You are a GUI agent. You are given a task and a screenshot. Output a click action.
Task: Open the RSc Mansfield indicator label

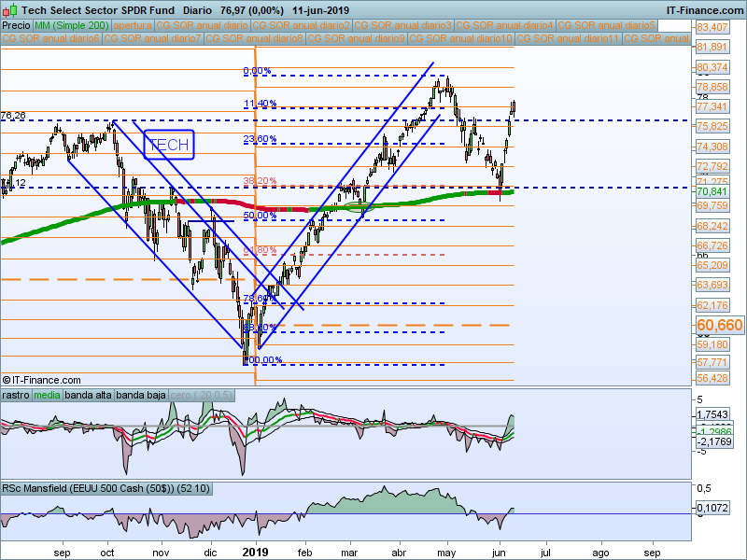point(106,488)
